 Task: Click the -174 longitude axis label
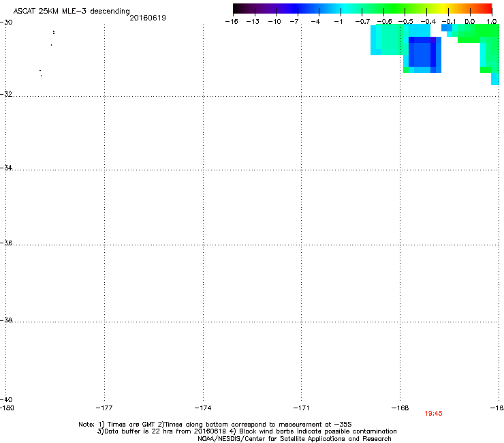click(203, 408)
